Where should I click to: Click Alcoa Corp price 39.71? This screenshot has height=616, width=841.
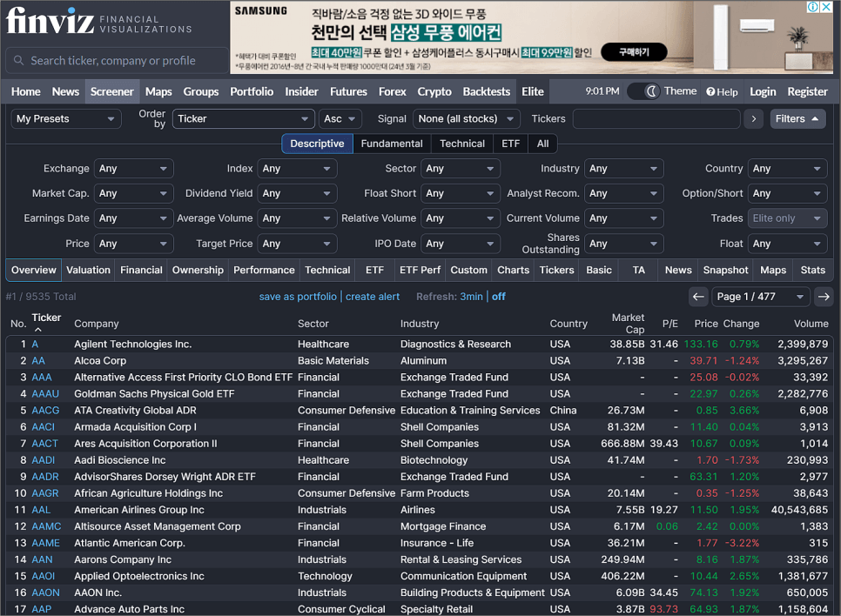[x=703, y=361]
